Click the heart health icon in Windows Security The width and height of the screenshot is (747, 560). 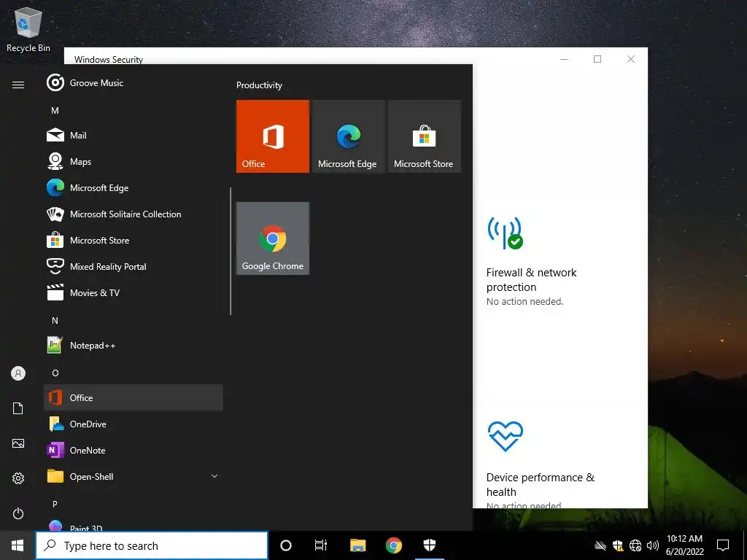(x=505, y=436)
